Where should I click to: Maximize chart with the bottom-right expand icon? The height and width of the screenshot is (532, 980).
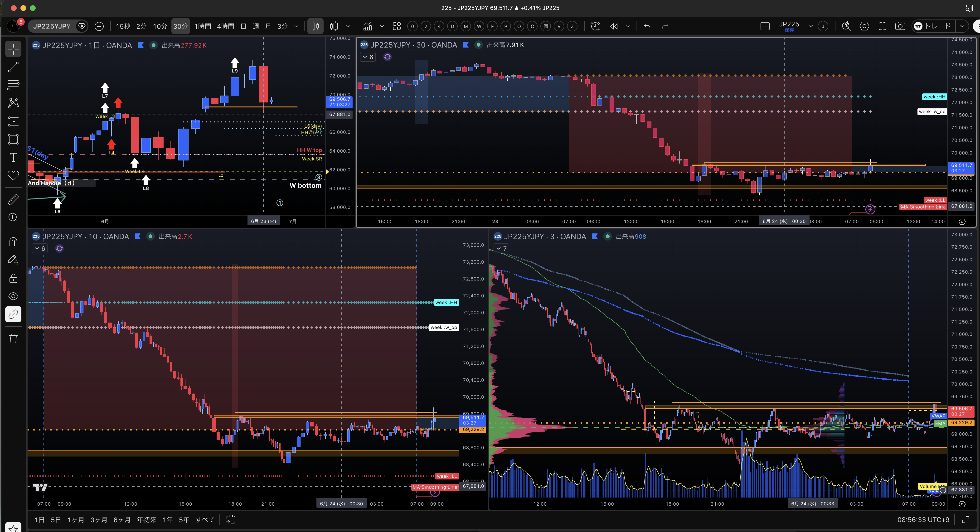point(965,520)
